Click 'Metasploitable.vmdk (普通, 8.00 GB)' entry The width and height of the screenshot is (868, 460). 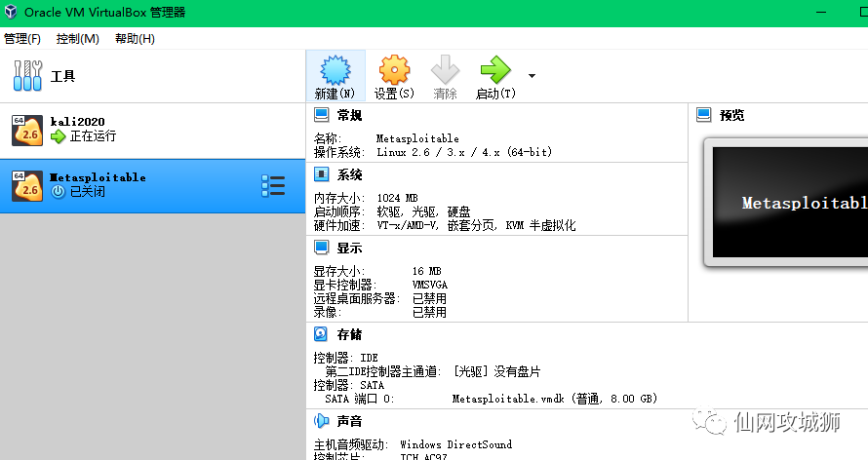pyautogui.click(x=555, y=399)
